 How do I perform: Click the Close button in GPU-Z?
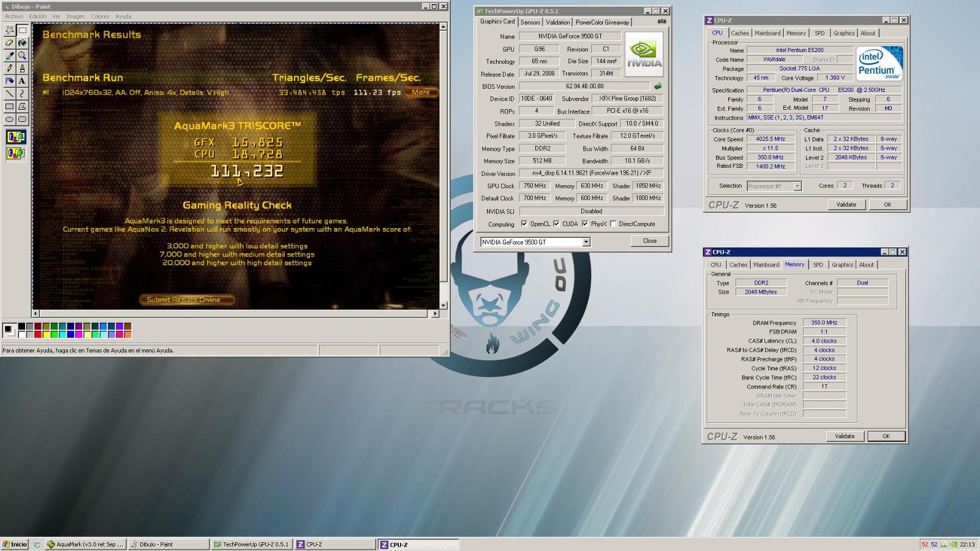pos(650,241)
